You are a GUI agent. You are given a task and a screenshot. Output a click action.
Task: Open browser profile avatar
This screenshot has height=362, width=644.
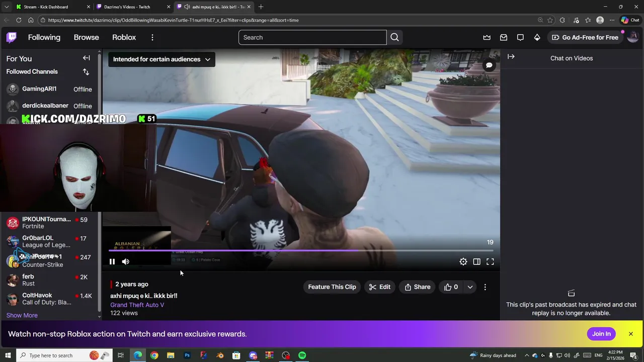tap(600, 20)
